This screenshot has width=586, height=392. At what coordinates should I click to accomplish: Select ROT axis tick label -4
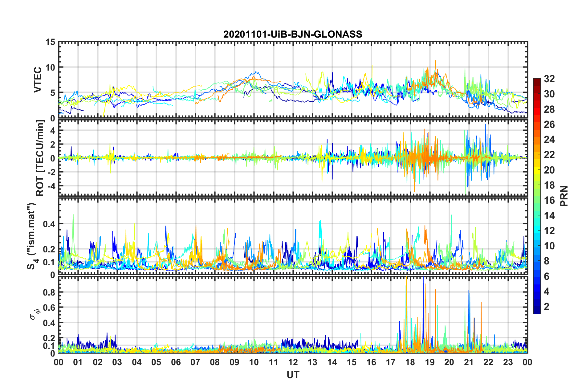(51, 186)
